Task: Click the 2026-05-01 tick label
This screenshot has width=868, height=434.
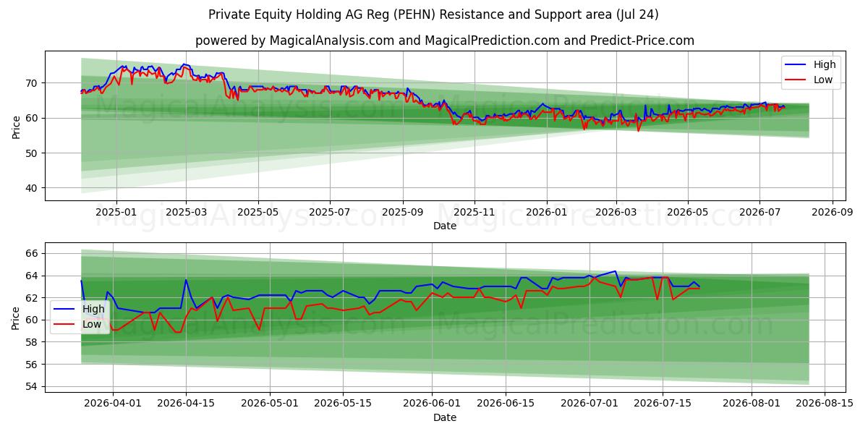Action: point(271,404)
